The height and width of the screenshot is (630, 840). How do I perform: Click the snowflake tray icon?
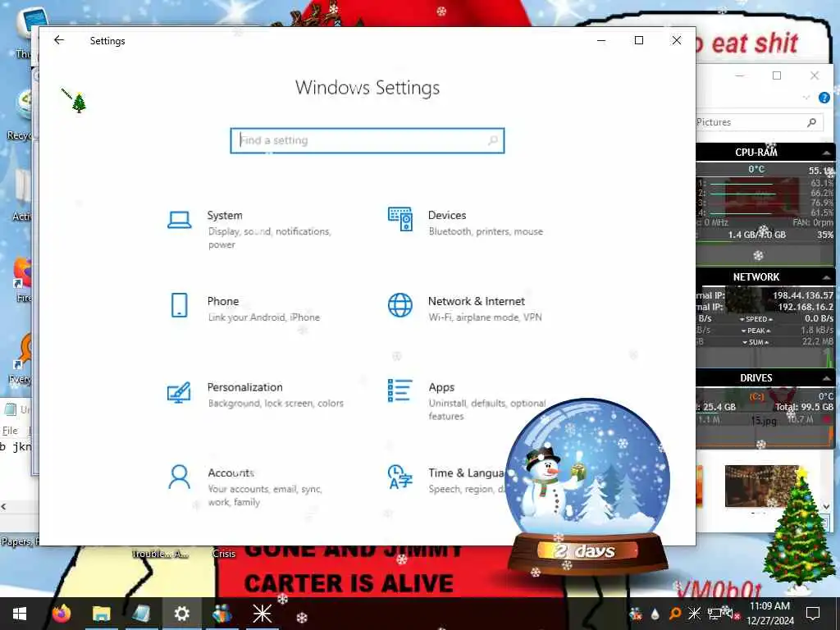point(694,614)
